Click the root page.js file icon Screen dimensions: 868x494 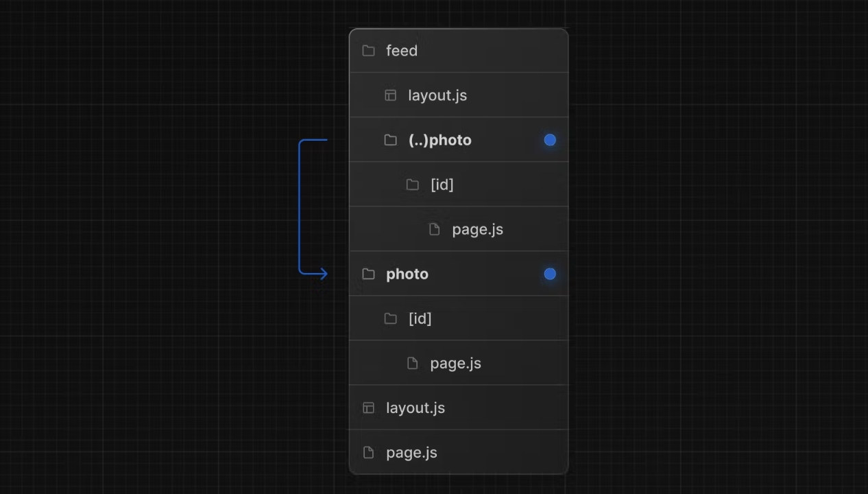[368, 452]
